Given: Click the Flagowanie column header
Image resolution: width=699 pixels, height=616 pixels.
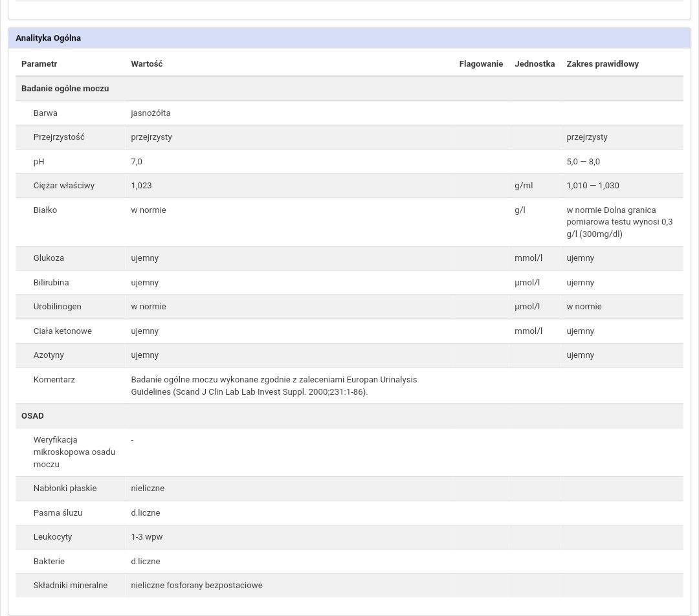Looking at the screenshot, I should [x=480, y=64].
